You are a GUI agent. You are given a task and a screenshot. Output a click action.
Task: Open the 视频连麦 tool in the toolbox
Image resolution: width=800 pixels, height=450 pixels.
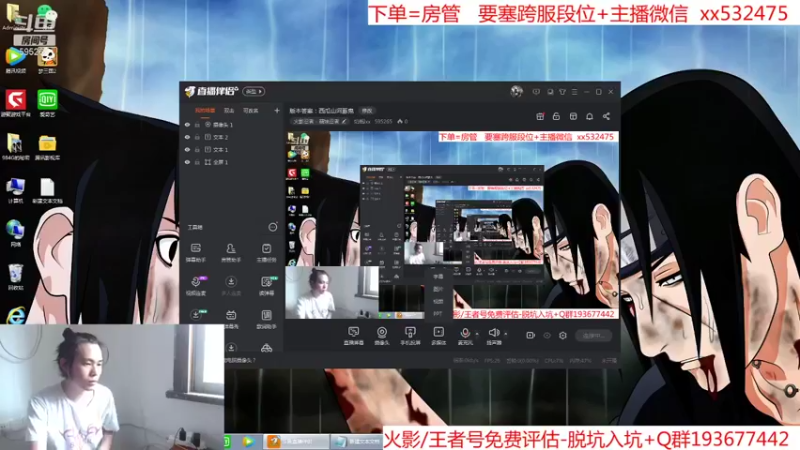196,286
